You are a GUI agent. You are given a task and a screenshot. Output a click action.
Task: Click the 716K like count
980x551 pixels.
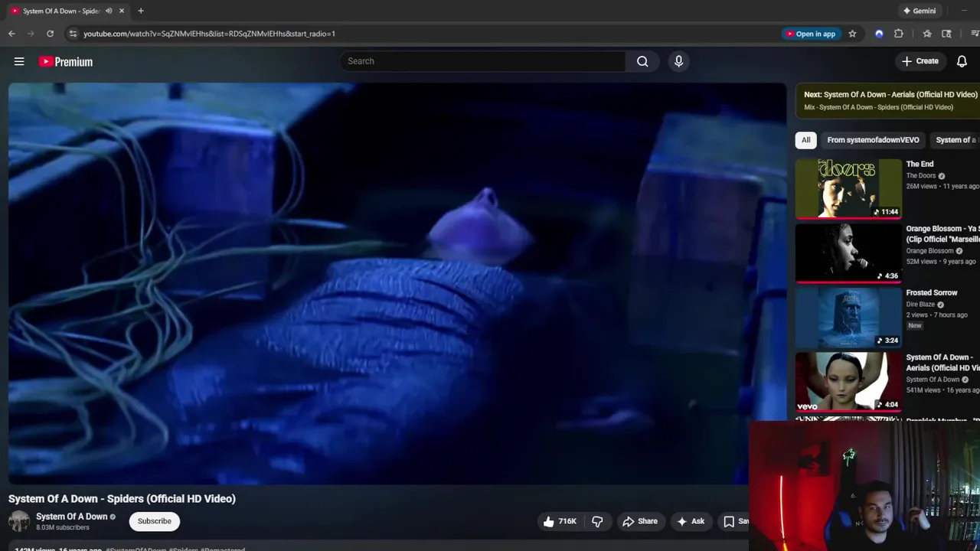[567, 521]
